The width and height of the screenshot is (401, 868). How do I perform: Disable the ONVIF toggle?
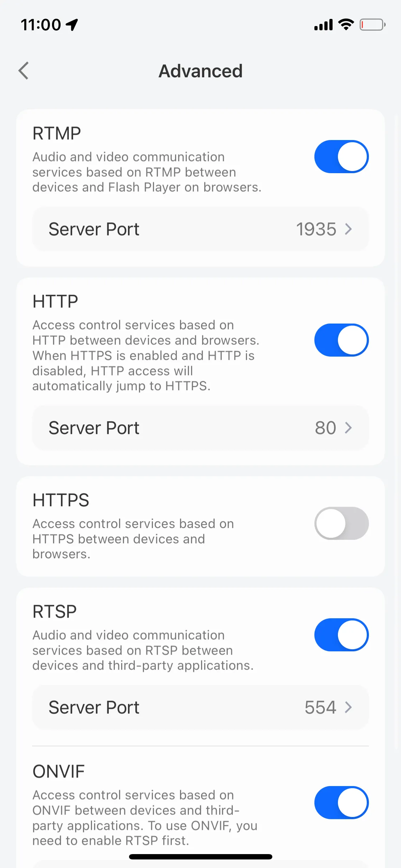[x=341, y=803]
